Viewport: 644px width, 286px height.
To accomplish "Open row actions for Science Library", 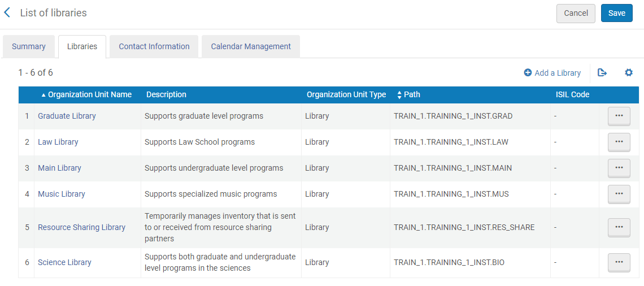I will click(x=619, y=262).
